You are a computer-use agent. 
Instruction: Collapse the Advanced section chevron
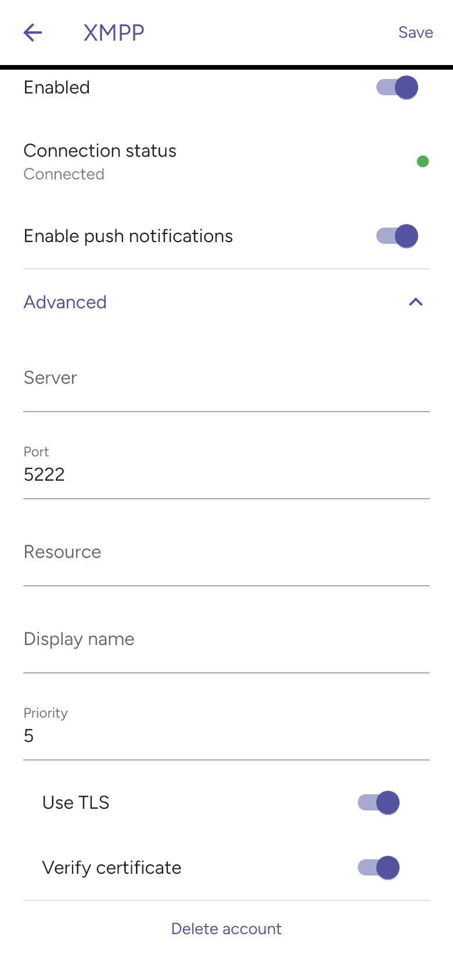[x=416, y=302]
